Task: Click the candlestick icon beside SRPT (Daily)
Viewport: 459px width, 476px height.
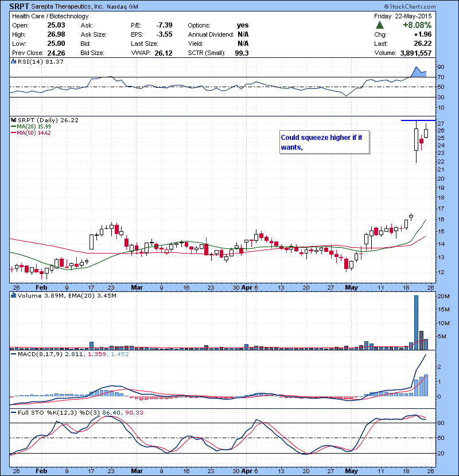Action: pos(14,120)
